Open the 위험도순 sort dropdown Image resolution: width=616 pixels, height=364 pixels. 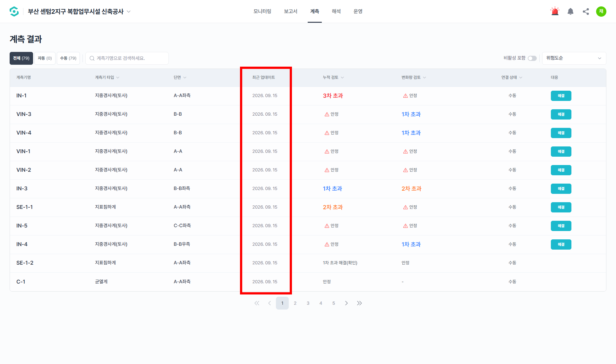574,58
